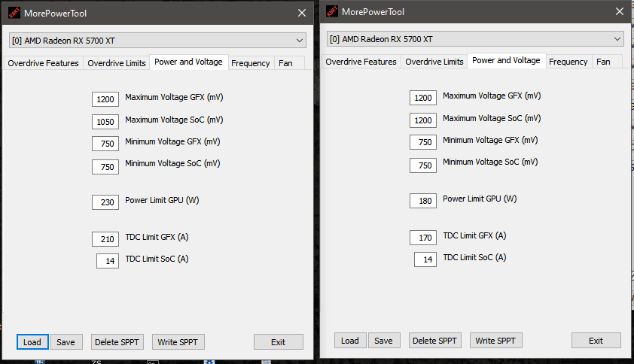Click Minimum Voltage GFX field in left window
The height and width of the screenshot is (364, 634).
click(x=105, y=144)
